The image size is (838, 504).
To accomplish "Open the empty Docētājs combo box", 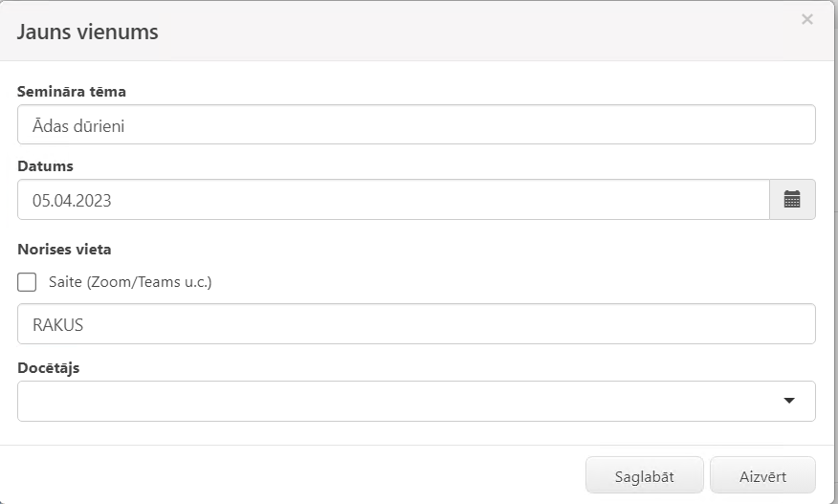I will 416,401.
